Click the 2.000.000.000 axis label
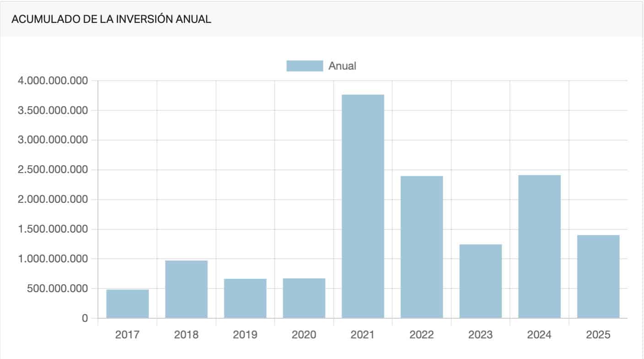This screenshot has width=644, height=359. (53, 200)
